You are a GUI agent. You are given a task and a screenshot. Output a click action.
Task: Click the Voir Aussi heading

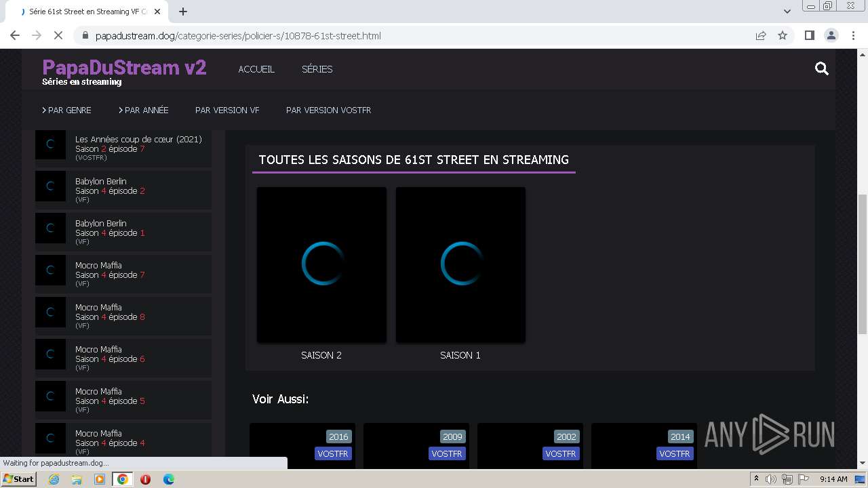coord(281,399)
